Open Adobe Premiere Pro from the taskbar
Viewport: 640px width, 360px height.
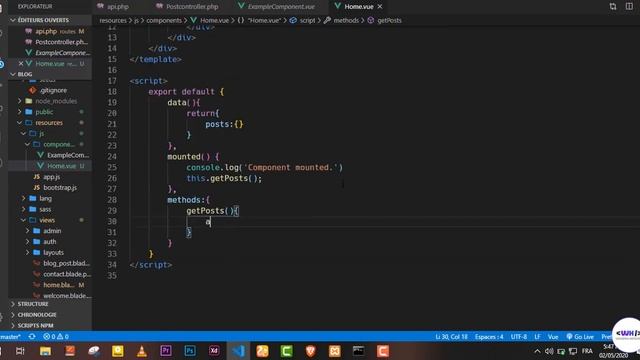pos(166,351)
